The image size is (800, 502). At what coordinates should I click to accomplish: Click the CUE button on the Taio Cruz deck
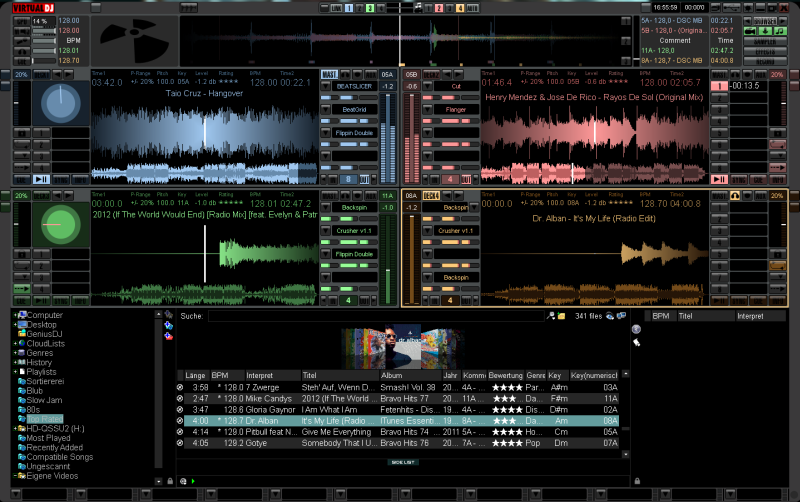pos(21,180)
